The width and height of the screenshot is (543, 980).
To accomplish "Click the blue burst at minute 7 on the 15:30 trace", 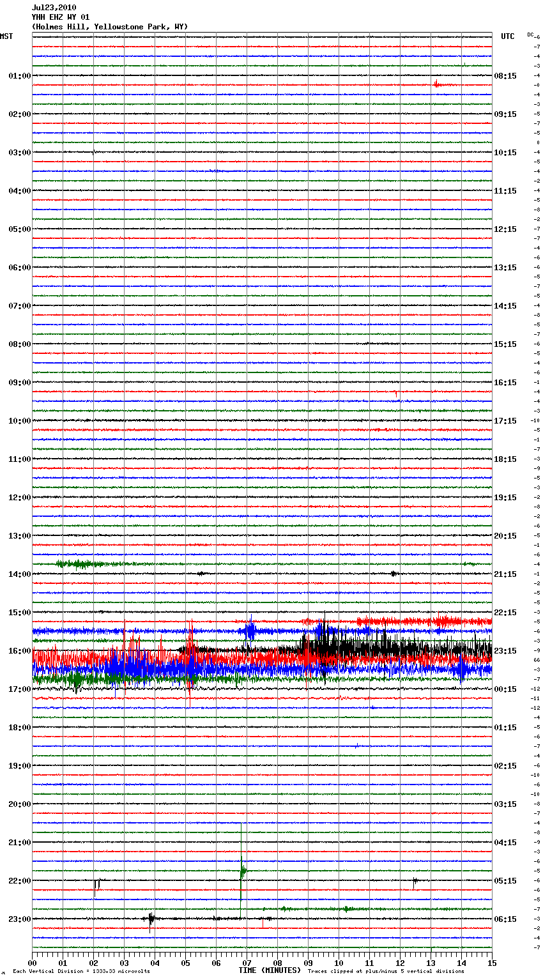I will (x=249, y=631).
